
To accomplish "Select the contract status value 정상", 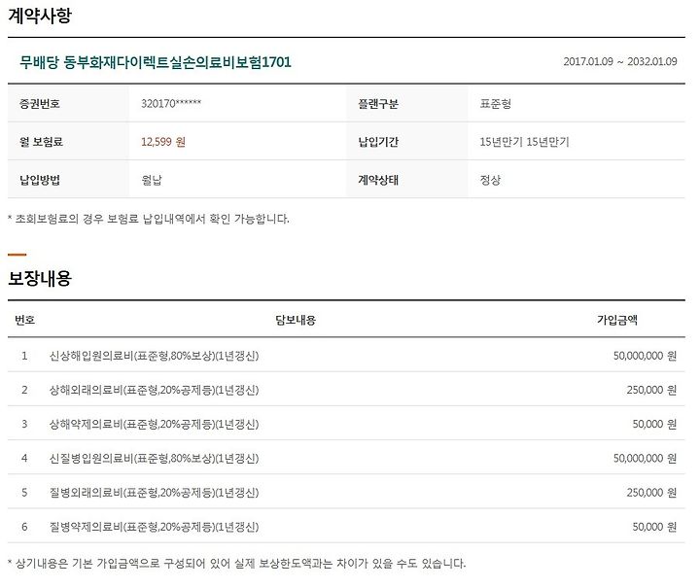I will pos(490,180).
